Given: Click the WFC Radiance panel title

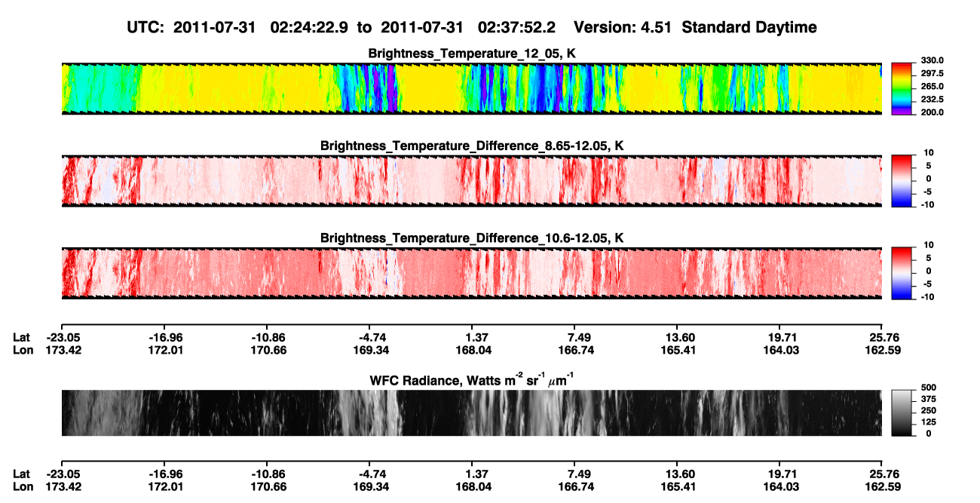Looking at the screenshot, I should point(472,379).
